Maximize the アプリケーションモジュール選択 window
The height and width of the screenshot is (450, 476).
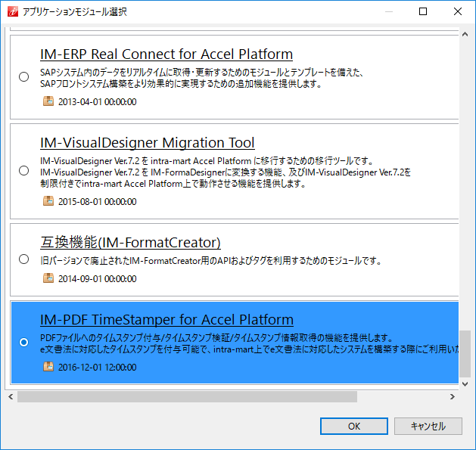pyautogui.click(x=423, y=11)
